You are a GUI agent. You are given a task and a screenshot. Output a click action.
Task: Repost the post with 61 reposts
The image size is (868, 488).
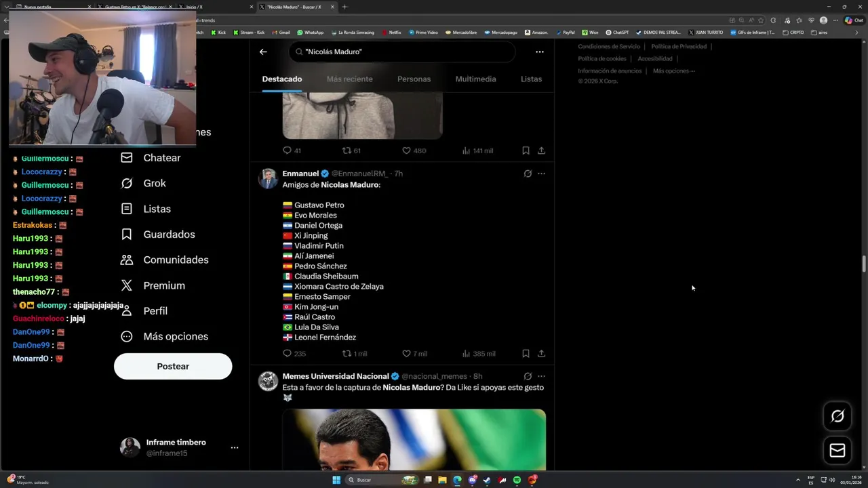point(351,150)
